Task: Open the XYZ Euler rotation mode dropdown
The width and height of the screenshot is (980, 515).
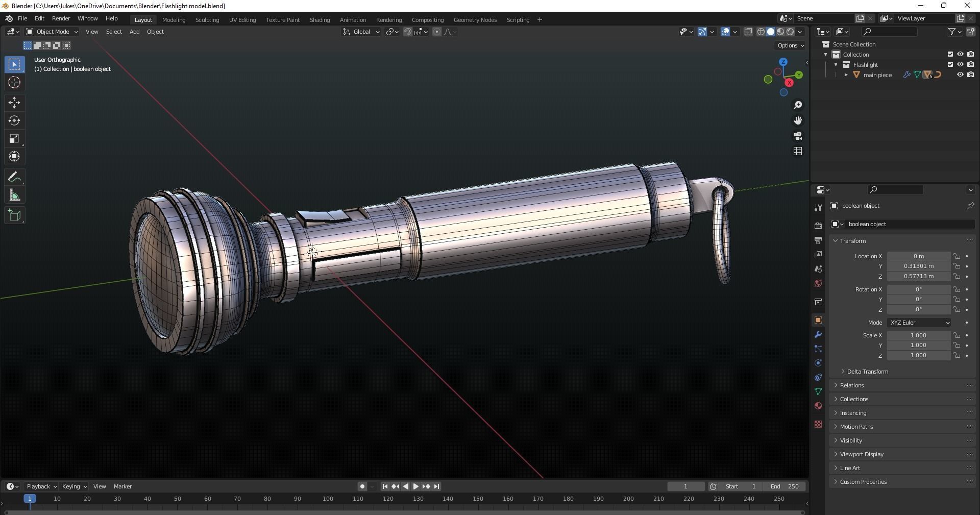Action: click(x=919, y=323)
